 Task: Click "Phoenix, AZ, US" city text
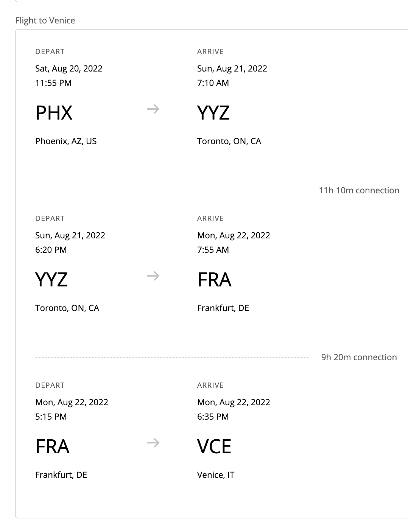[x=66, y=141]
